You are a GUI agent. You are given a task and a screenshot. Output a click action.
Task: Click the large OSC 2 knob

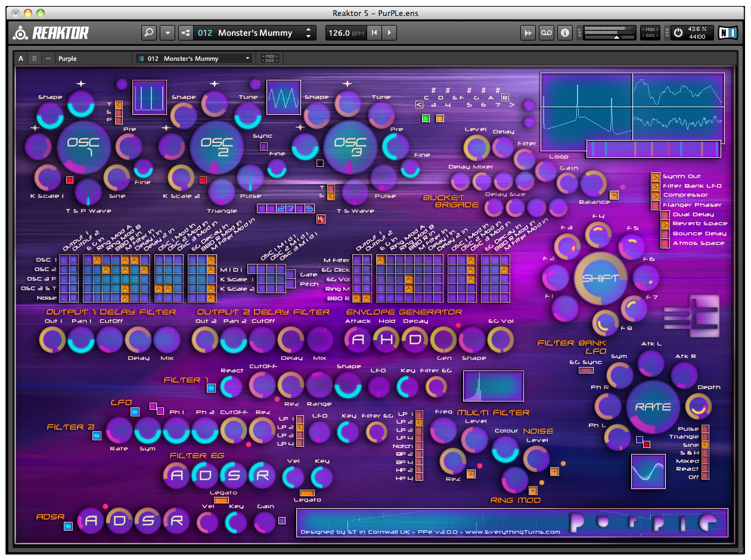click(216, 147)
